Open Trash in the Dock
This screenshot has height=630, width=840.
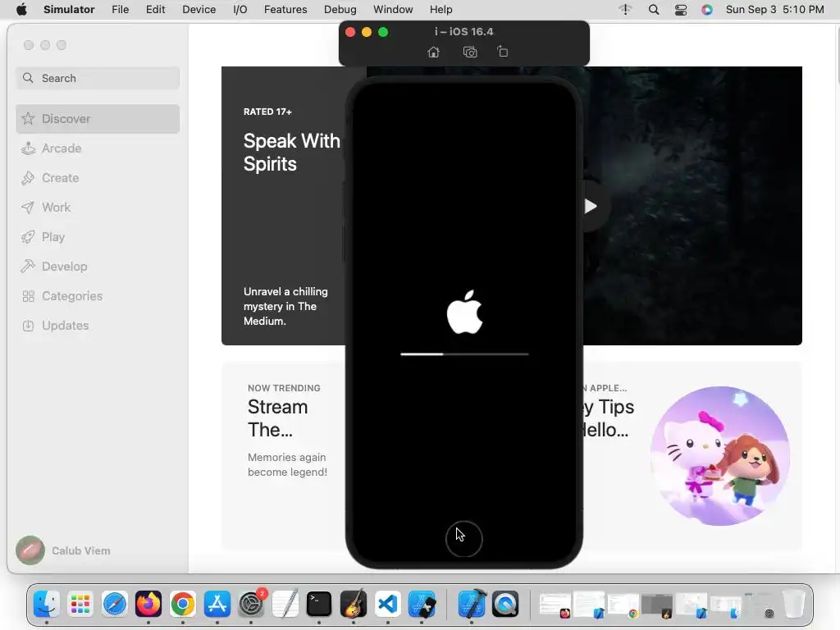pos(793,605)
